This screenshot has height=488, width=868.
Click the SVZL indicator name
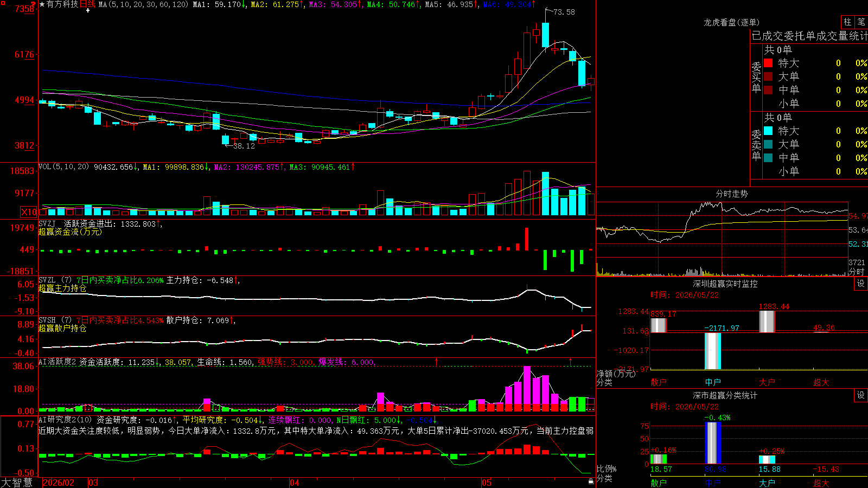pyautogui.click(x=47, y=280)
